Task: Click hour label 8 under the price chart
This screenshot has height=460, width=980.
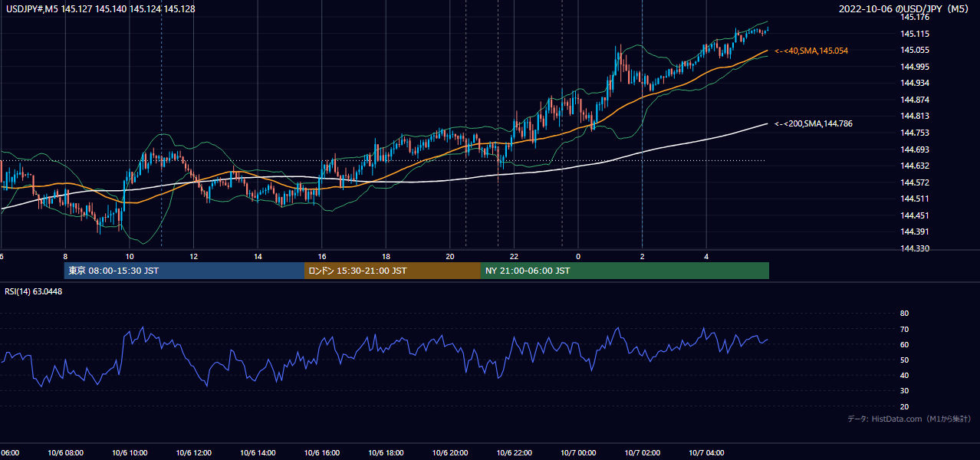Action: coord(65,256)
